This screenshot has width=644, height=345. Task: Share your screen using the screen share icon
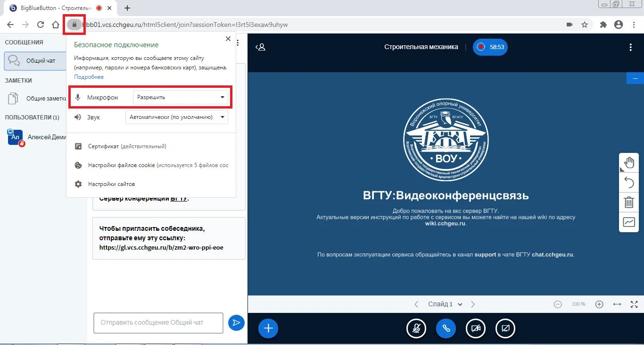pyautogui.click(x=505, y=328)
